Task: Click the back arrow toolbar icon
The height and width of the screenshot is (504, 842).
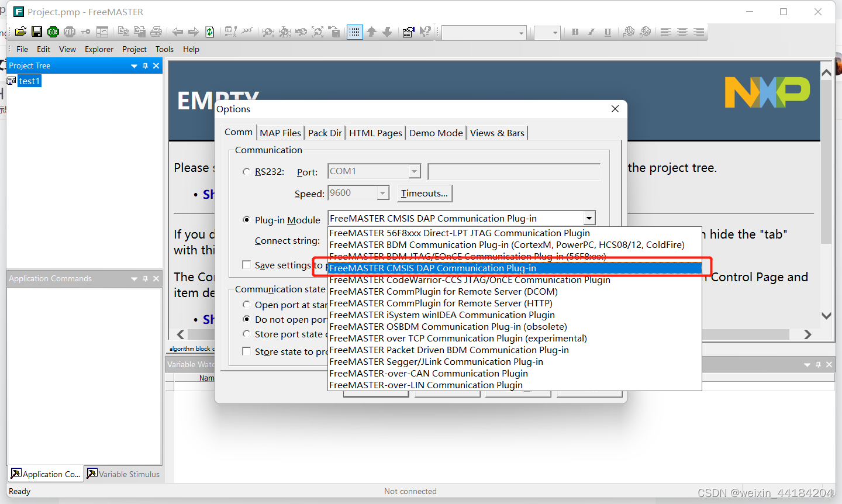Action: coord(178,32)
